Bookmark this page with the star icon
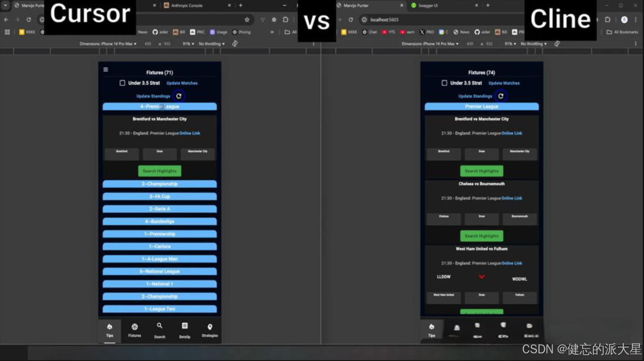The width and height of the screenshot is (644, 361). tap(247, 20)
